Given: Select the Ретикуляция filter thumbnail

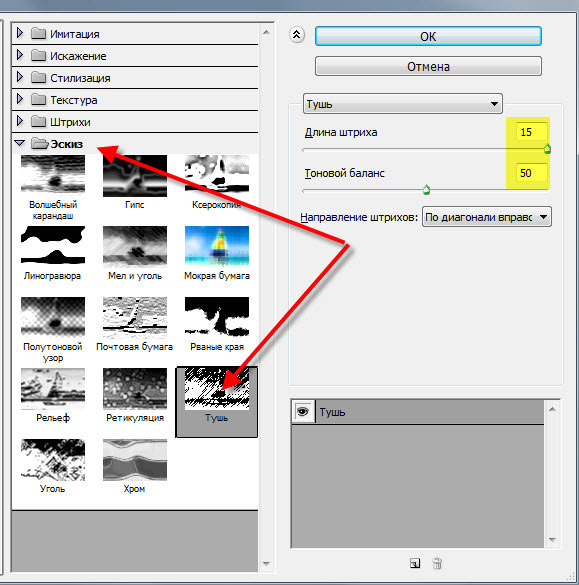Looking at the screenshot, I should [135, 388].
